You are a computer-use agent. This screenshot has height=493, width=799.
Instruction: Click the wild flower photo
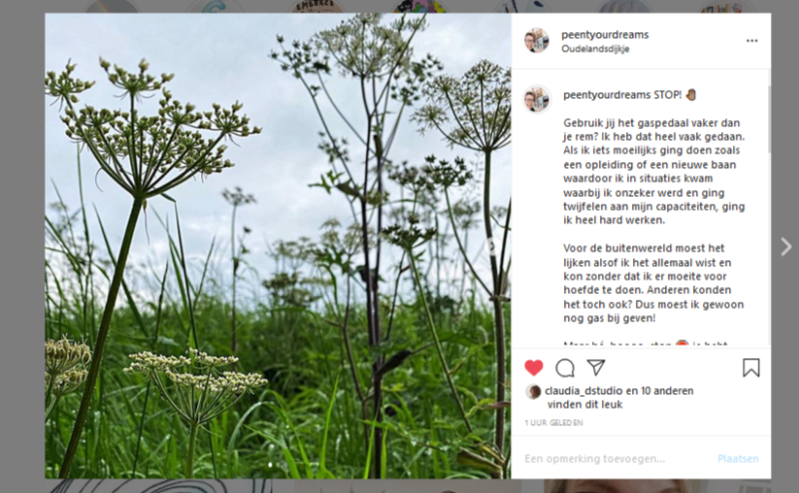pyautogui.click(x=278, y=246)
